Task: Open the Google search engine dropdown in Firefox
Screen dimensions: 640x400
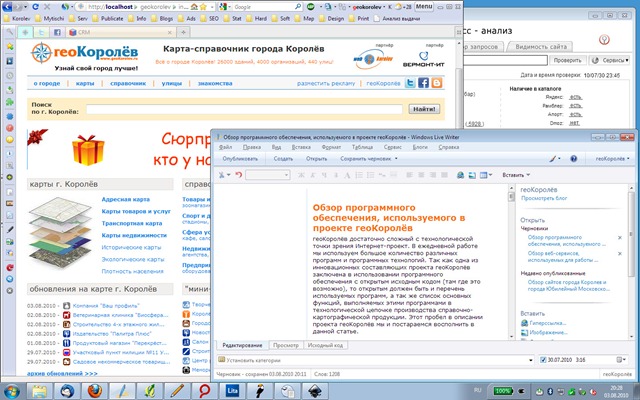Action: 223,7
